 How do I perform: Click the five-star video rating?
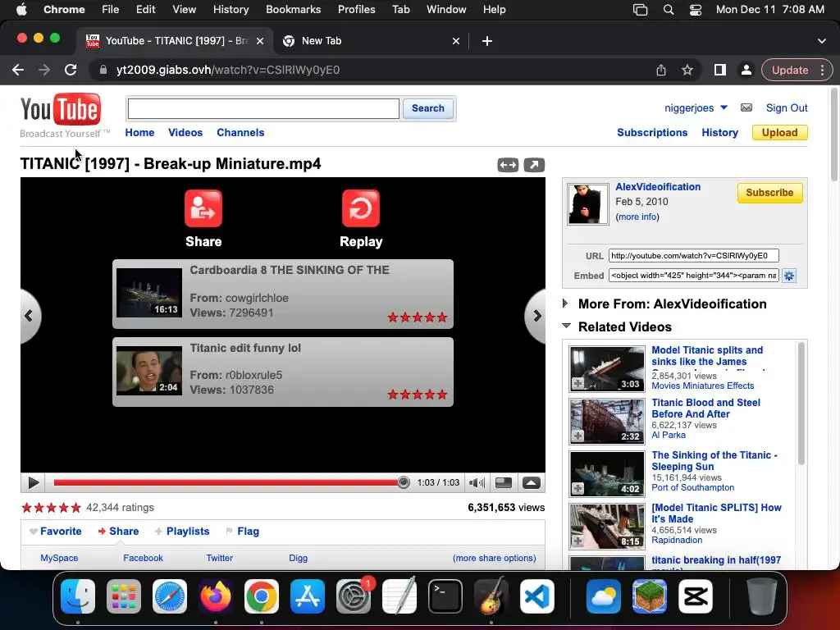point(52,507)
